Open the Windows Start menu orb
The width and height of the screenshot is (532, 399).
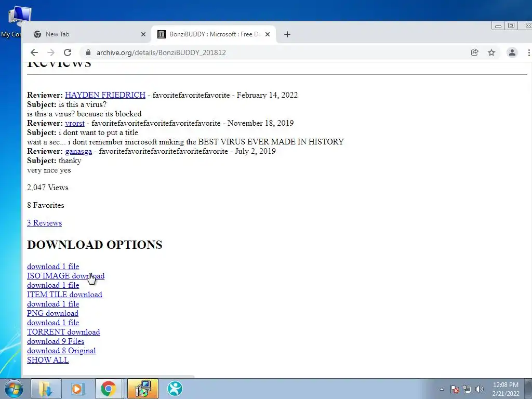[x=13, y=389]
